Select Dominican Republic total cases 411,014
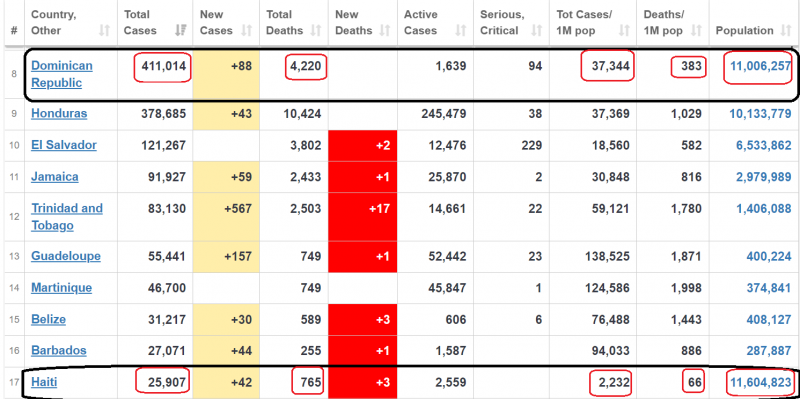The width and height of the screenshot is (800, 399). tap(163, 66)
